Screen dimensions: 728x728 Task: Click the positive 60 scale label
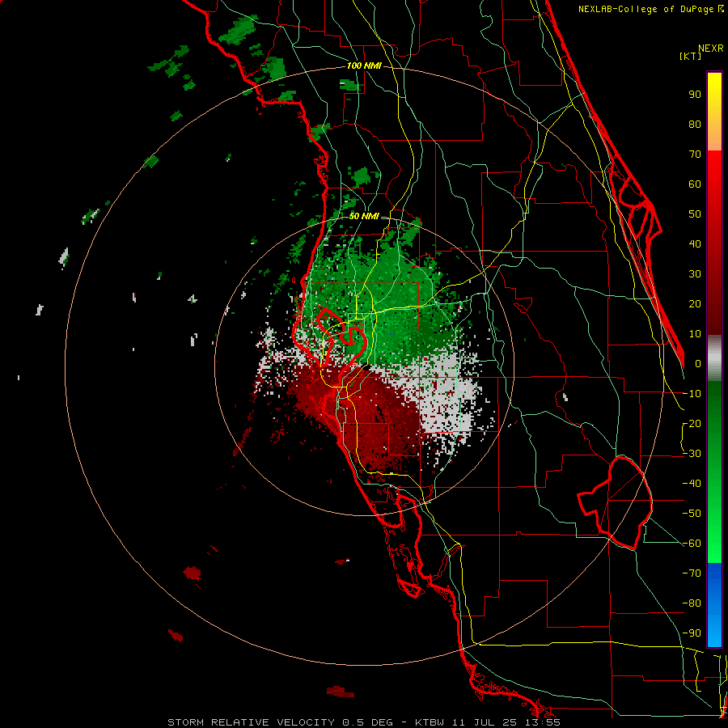click(695, 184)
